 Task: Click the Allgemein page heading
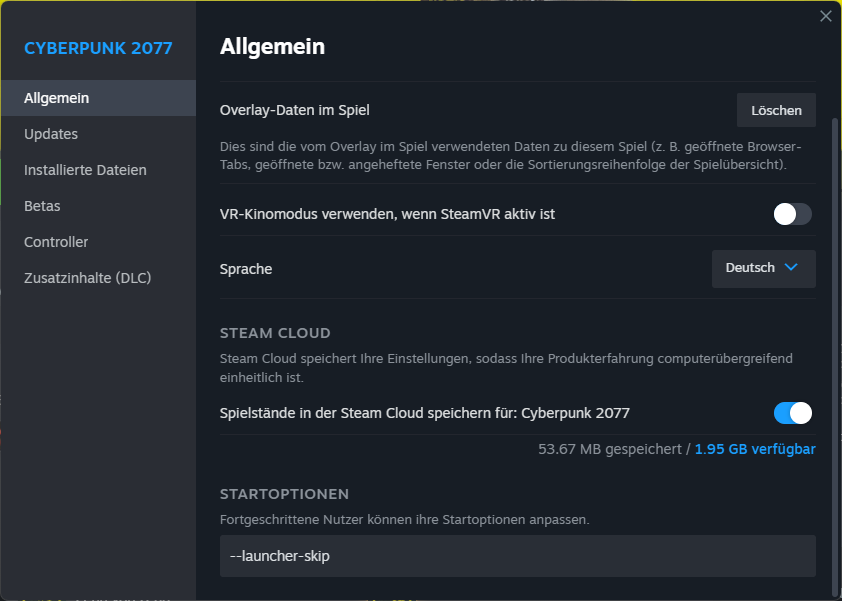click(272, 47)
